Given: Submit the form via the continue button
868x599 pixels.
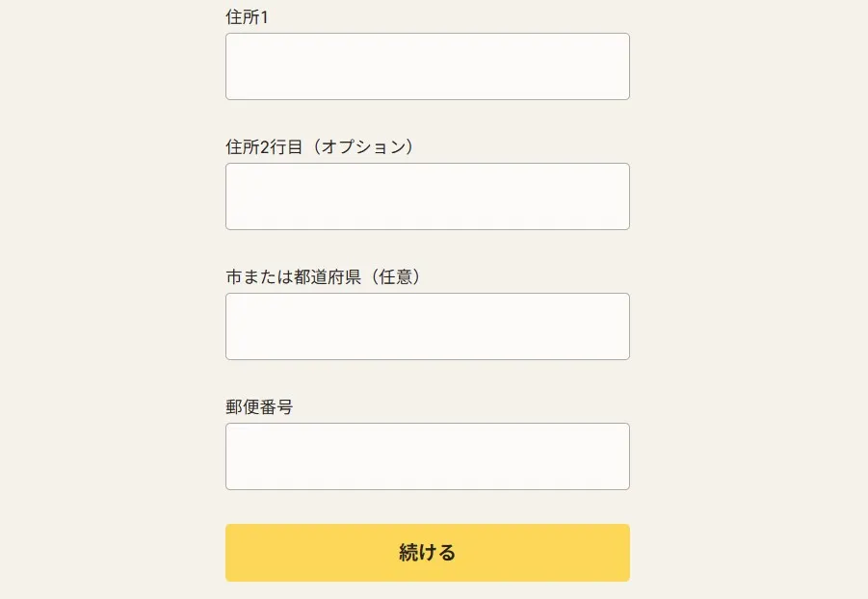Looking at the screenshot, I should click(x=427, y=553).
